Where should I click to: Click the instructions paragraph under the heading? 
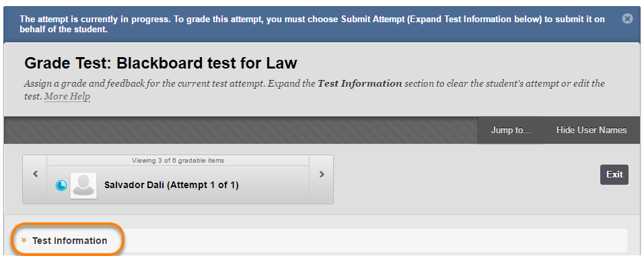(314, 90)
